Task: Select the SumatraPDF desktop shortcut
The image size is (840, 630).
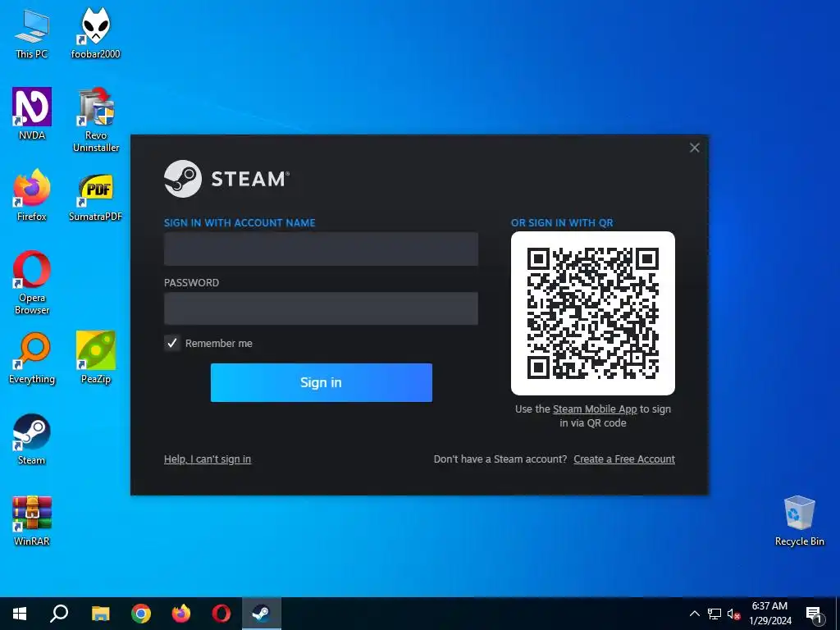Action: pos(95,198)
